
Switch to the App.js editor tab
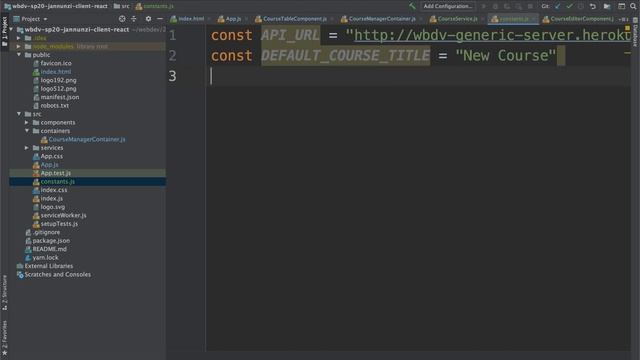coord(231,19)
